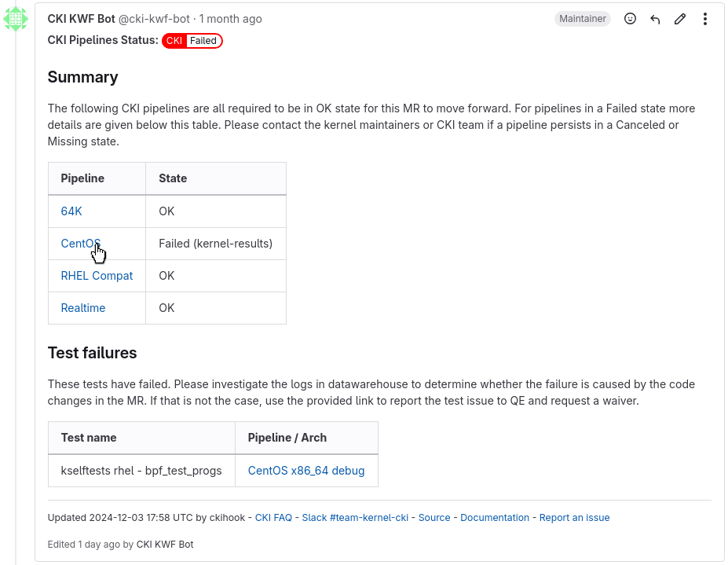Click the Source link in footer
This screenshot has width=728, height=565.
(434, 518)
